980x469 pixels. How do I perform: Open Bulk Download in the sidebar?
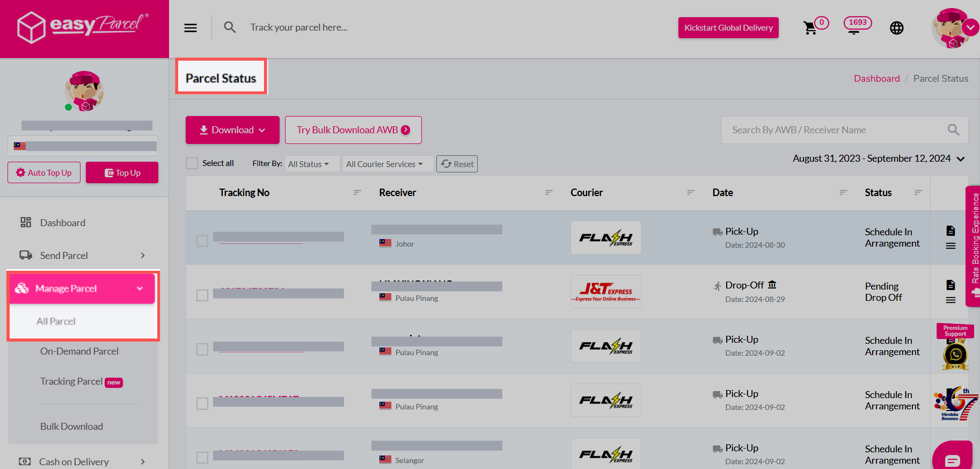[x=71, y=427]
